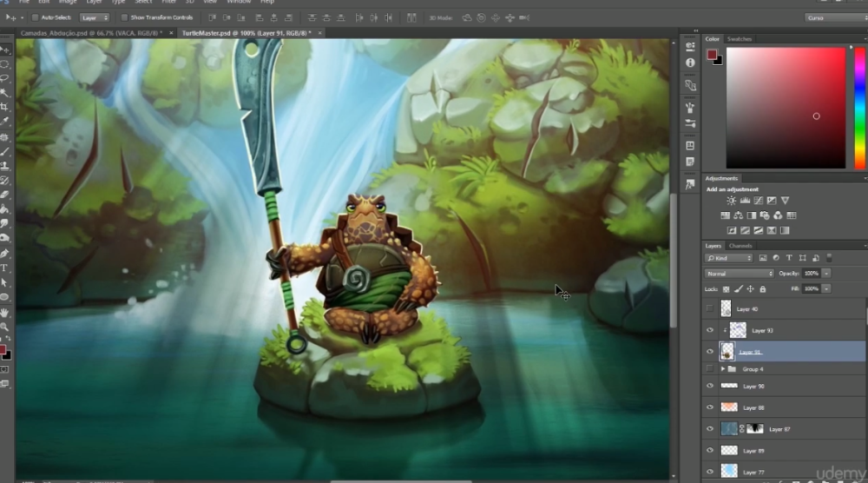Select the Clone Stamp tool

(5, 166)
